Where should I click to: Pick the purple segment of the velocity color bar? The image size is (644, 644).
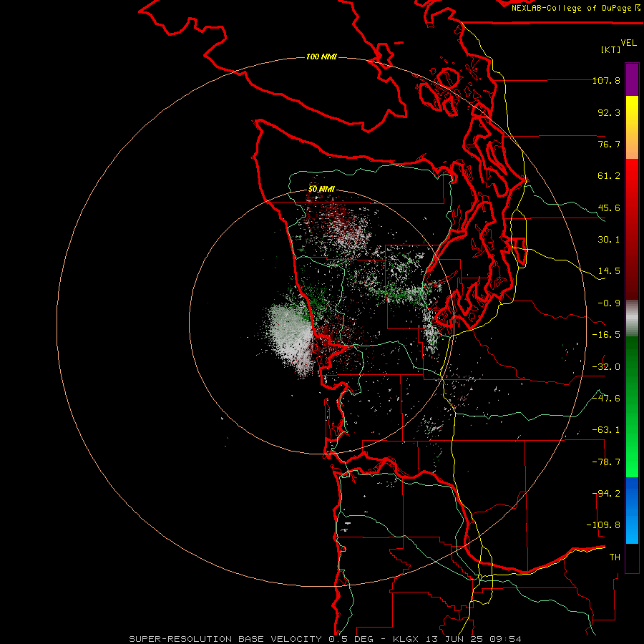(632, 79)
